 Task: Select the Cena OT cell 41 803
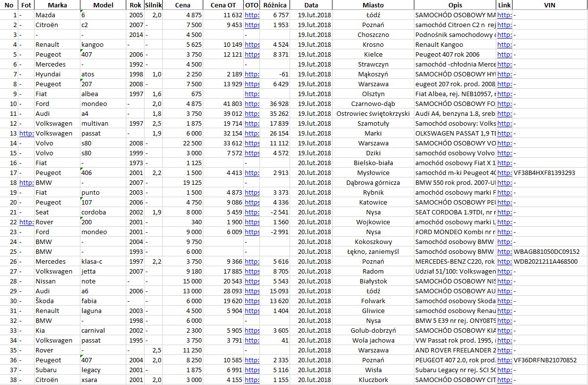pyautogui.click(x=223, y=104)
